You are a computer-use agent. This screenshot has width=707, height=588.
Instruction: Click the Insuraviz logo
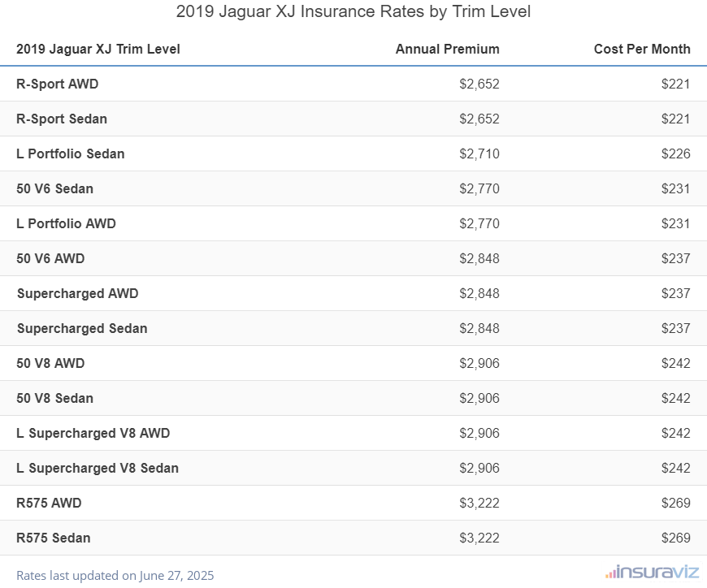[652, 573]
